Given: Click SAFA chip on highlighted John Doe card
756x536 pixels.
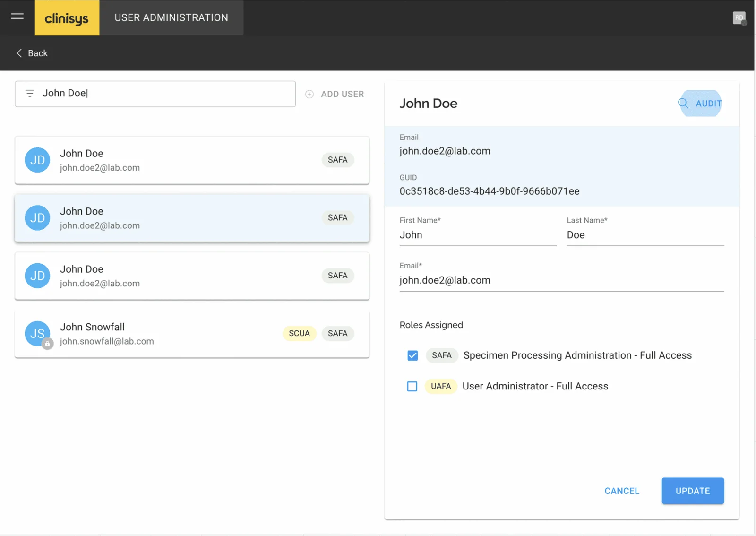Looking at the screenshot, I should [337, 217].
